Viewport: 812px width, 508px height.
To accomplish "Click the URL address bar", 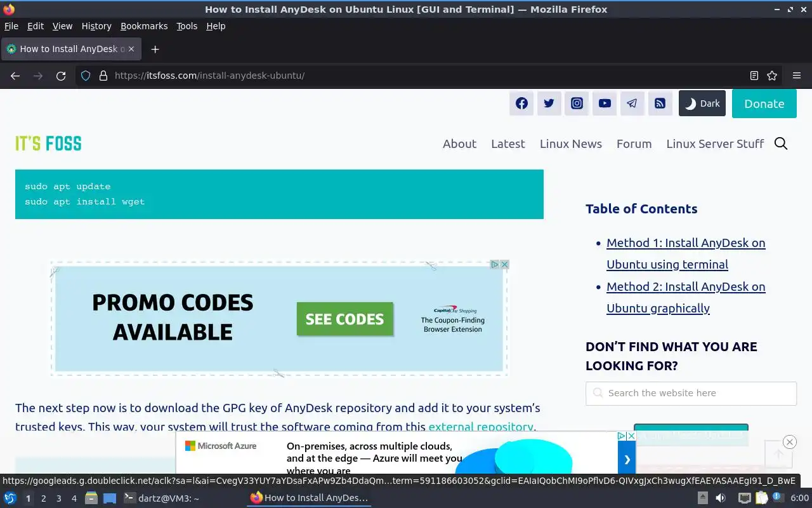I will click(428, 76).
